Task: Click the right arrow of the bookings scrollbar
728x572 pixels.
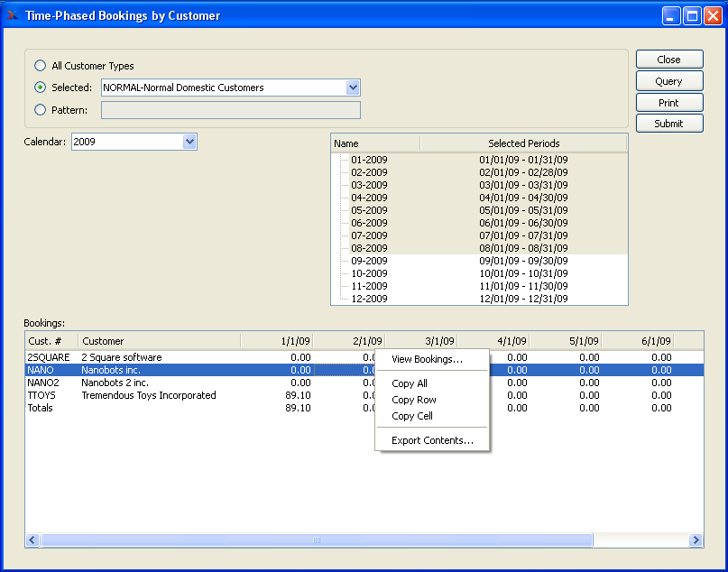Action: [696, 540]
